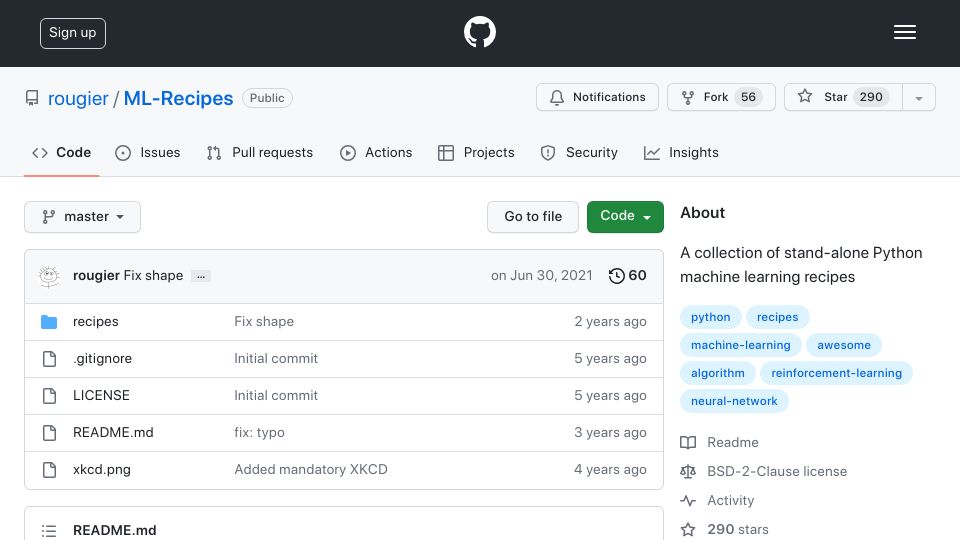
Task: Open the Fix shape latest commit message
Action: (x=153, y=276)
